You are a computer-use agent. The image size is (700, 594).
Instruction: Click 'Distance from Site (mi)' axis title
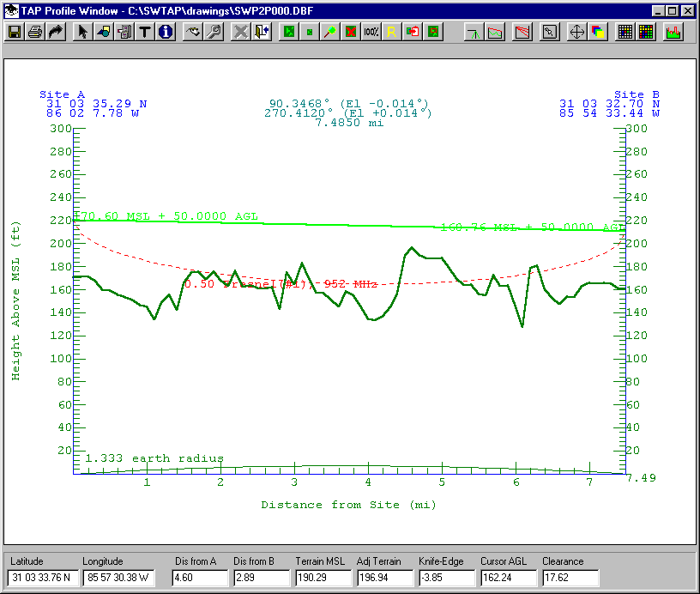pos(348,505)
